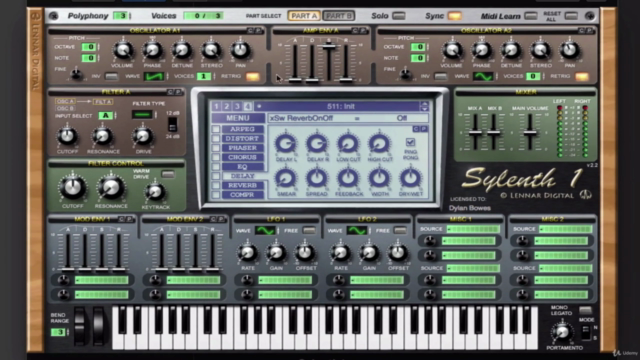Viewport: 640px width, 360px height.
Task: Toggle Oscillator A2 Retrig button
Action: click(582, 76)
